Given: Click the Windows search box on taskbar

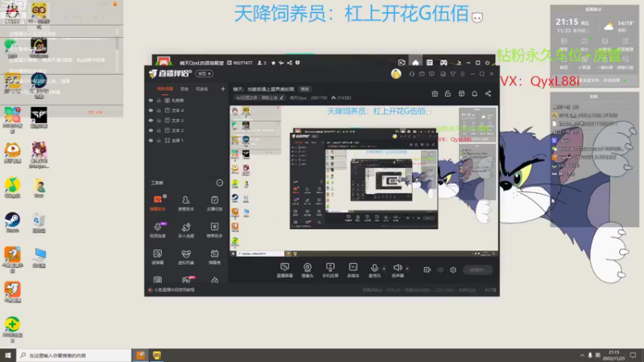Looking at the screenshot, I should coord(74,356).
